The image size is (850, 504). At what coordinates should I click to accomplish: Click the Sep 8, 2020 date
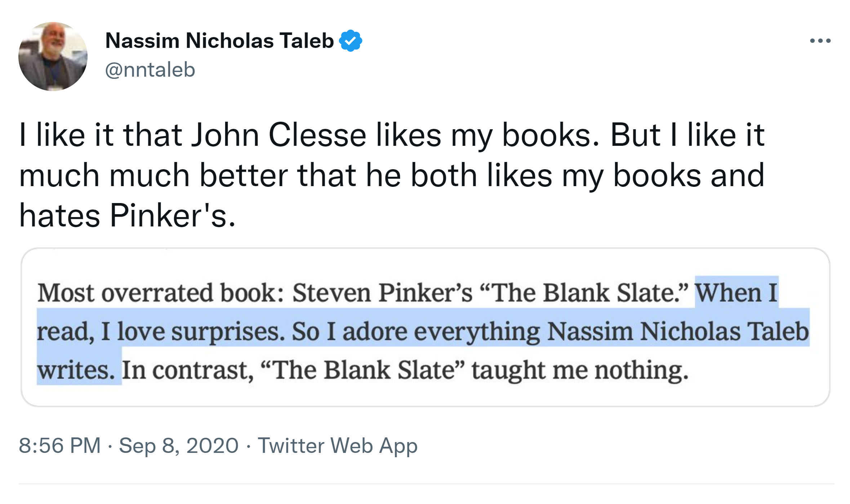click(179, 445)
